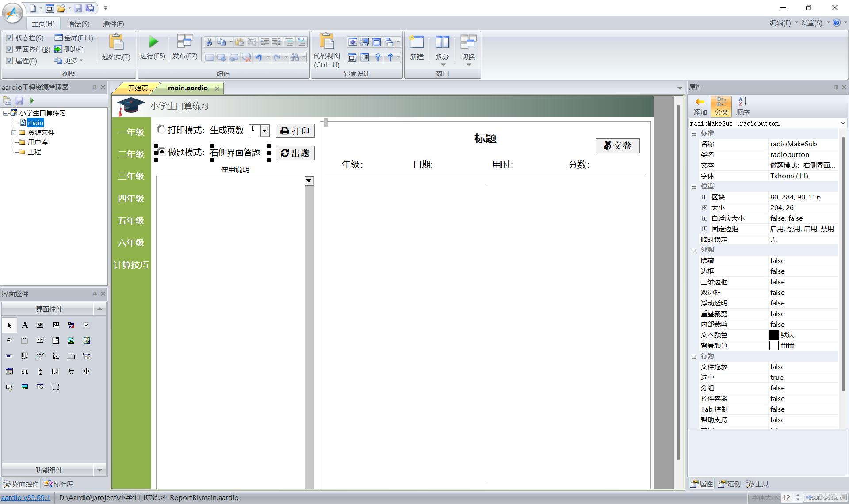
Task: Click the 顺序 sort icon in properties
Action: 743,102
